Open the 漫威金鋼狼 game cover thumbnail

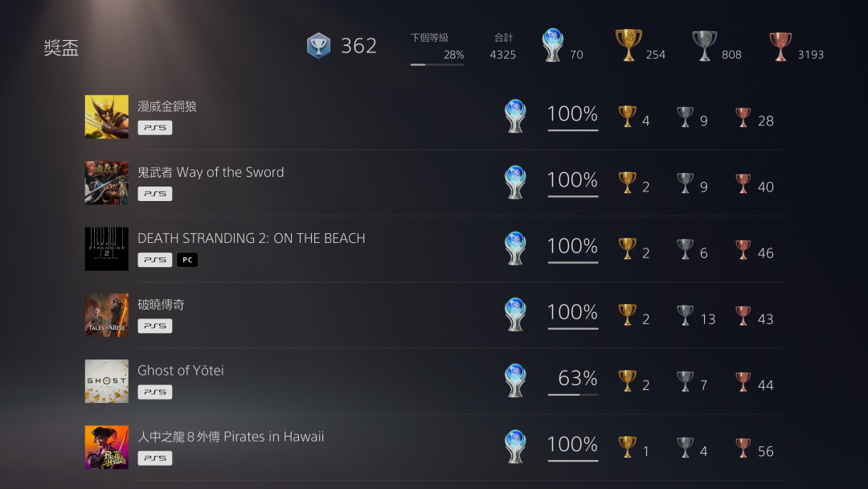[x=106, y=117]
